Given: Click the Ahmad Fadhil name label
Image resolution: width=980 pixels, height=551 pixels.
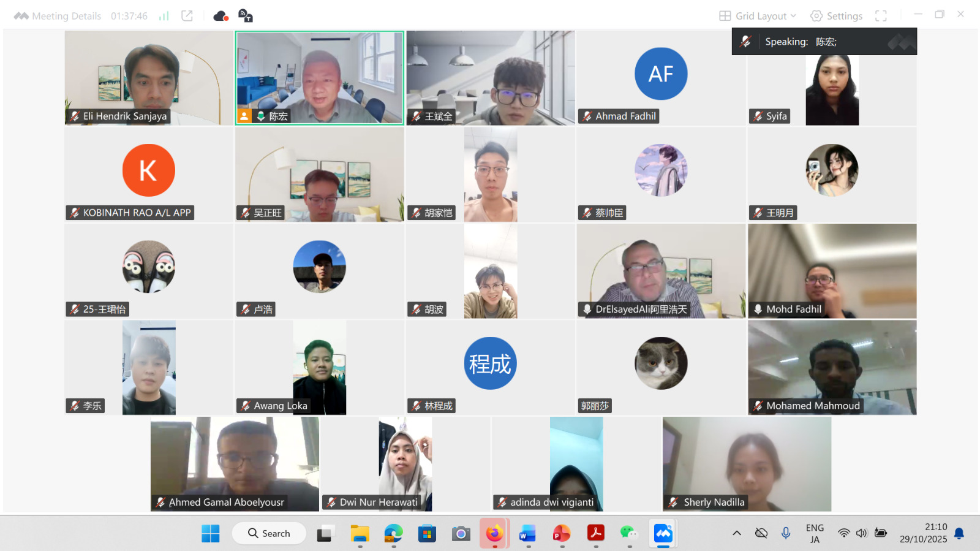Looking at the screenshot, I should point(625,116).
